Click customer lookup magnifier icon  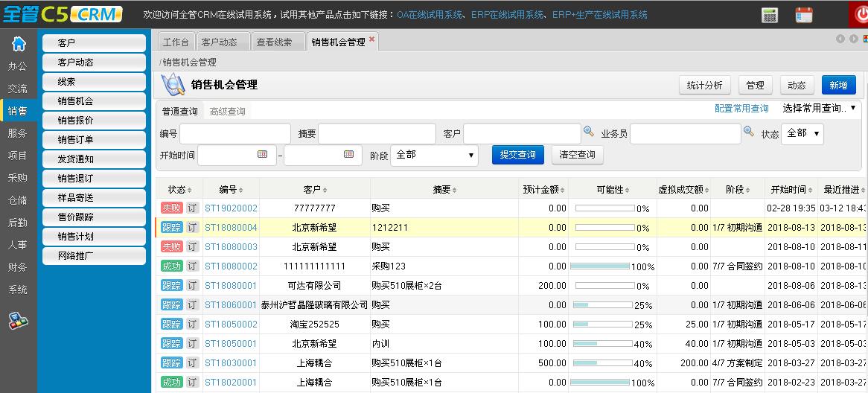pos(589,131)
